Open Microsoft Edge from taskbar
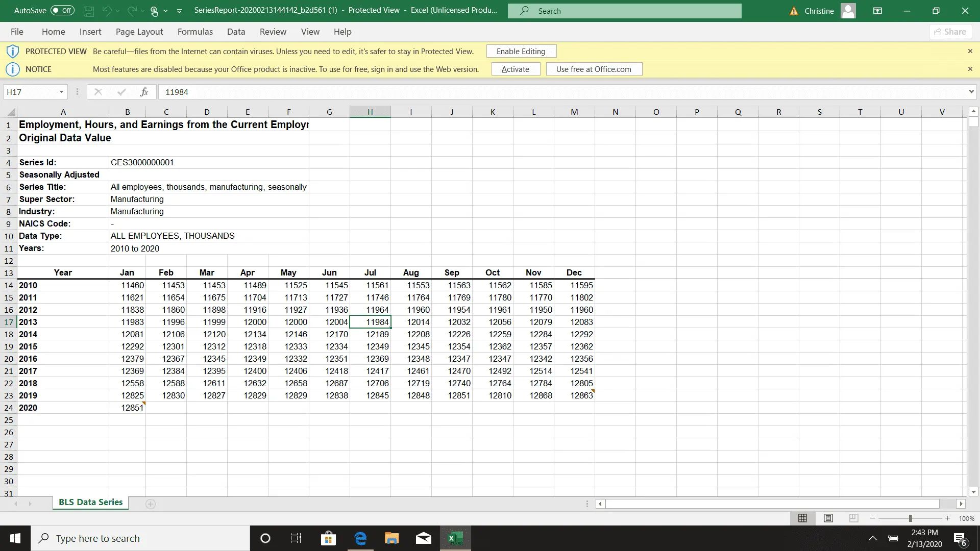The height and width of the screenshot is (551, 980). (360, 538)
